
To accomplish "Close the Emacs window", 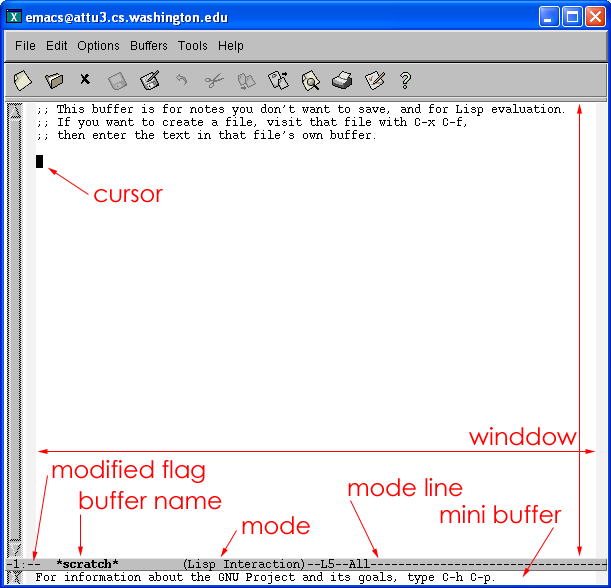I will (x=595, y=17).
